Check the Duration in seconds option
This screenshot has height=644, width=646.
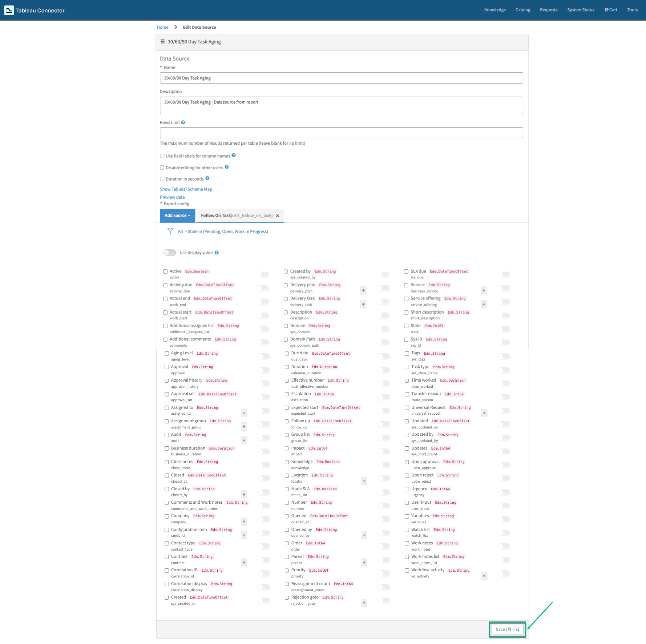162,179
